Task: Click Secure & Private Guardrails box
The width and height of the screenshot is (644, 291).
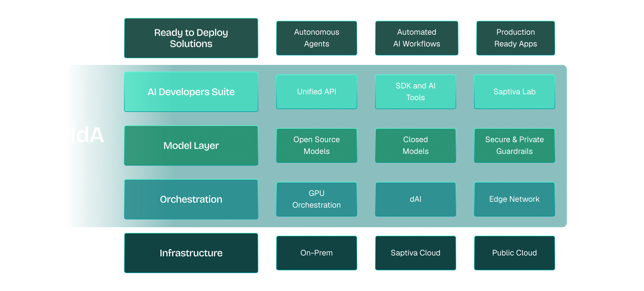Action: point(515,145)
